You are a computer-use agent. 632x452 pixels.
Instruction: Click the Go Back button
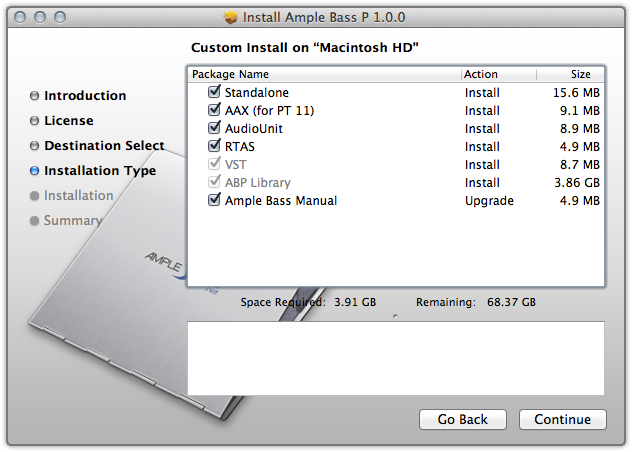463,419
